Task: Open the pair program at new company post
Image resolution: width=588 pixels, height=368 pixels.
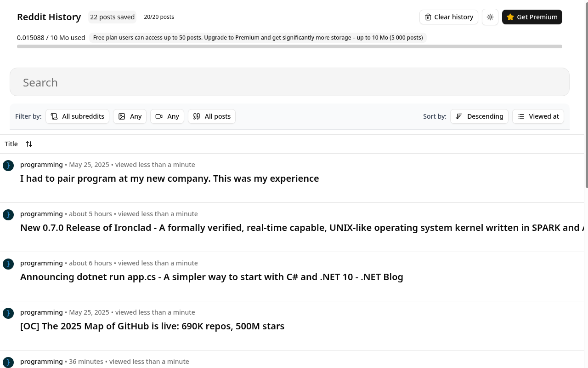Action: click(170, 178)
